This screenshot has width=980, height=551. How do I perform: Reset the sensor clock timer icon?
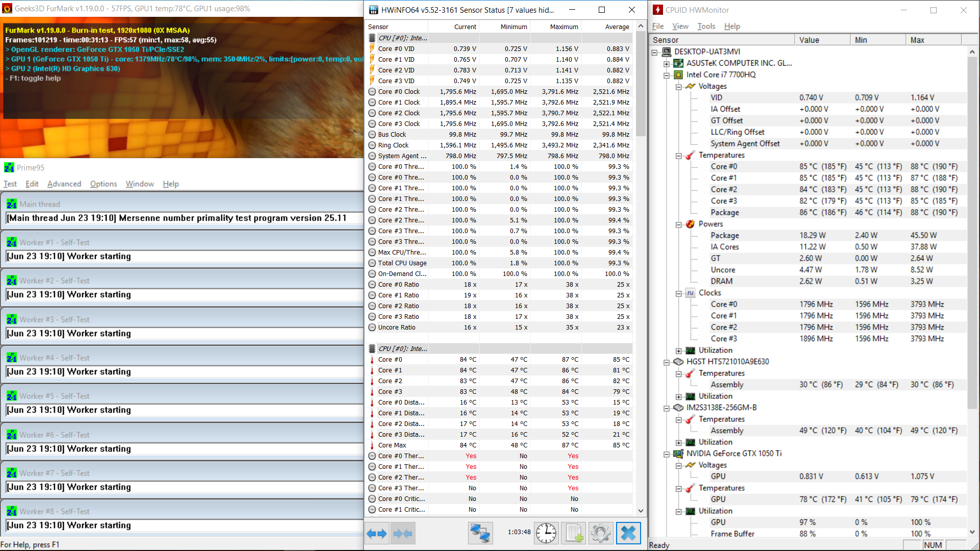[546, 534]
